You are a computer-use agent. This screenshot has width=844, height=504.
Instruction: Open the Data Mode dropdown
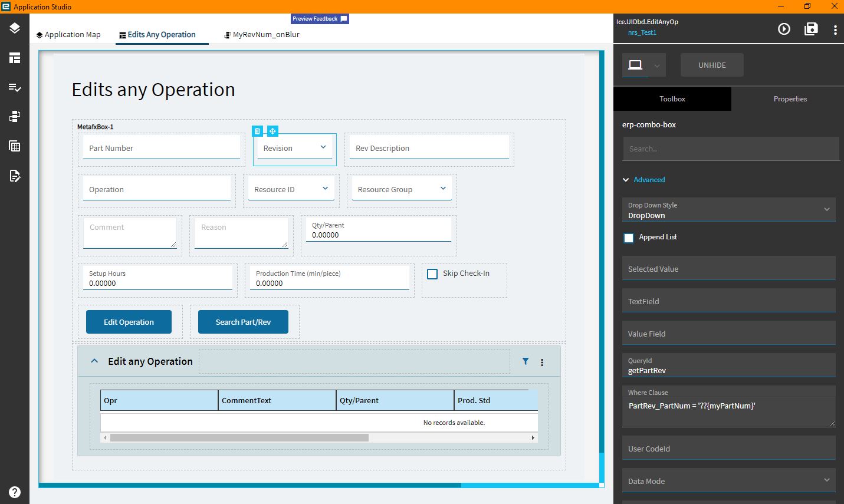click(x=729, y=480)
